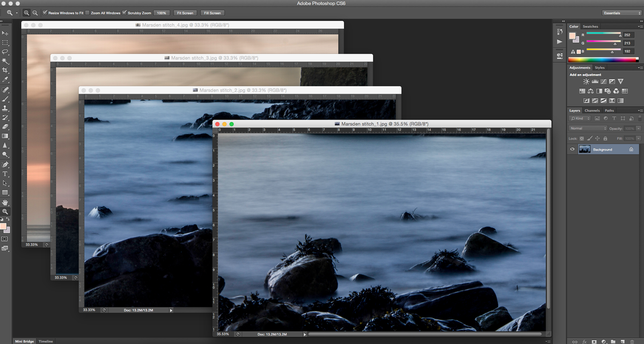Toggle the pixel layer filter in Layers
Screen dimensions: 644x344
click(x=597, y=118)
